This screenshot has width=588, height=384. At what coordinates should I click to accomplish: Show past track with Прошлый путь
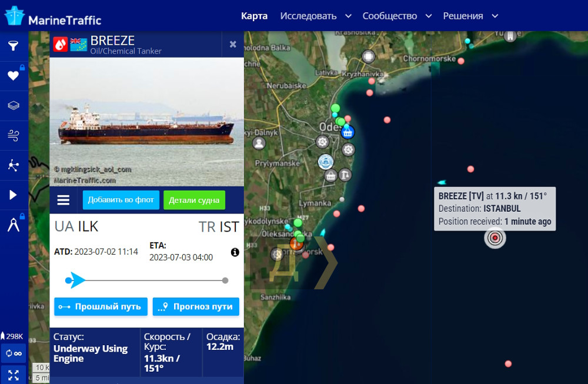101,306
